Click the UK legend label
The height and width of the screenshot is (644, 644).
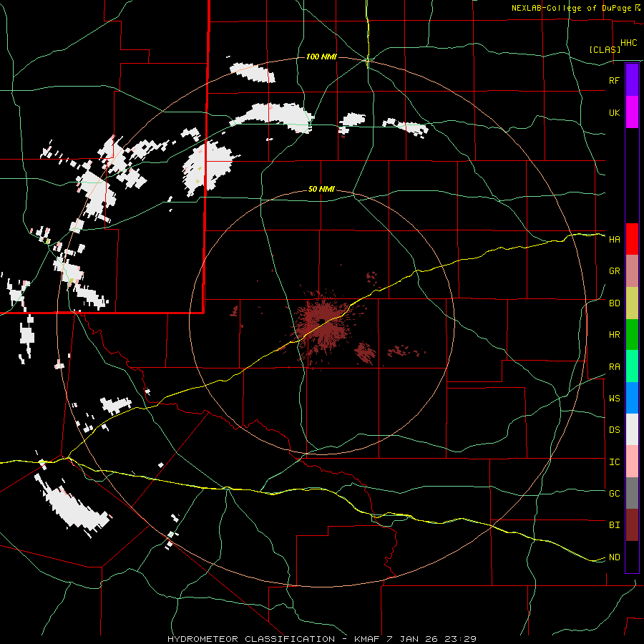pos(615,112)
